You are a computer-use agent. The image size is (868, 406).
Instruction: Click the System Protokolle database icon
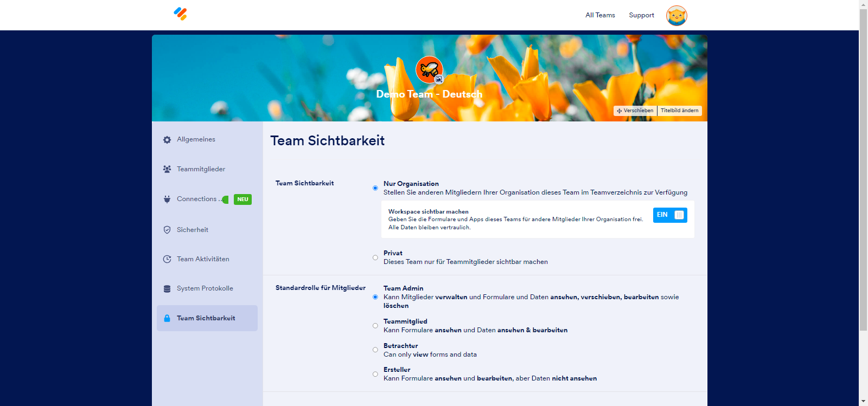167,289
